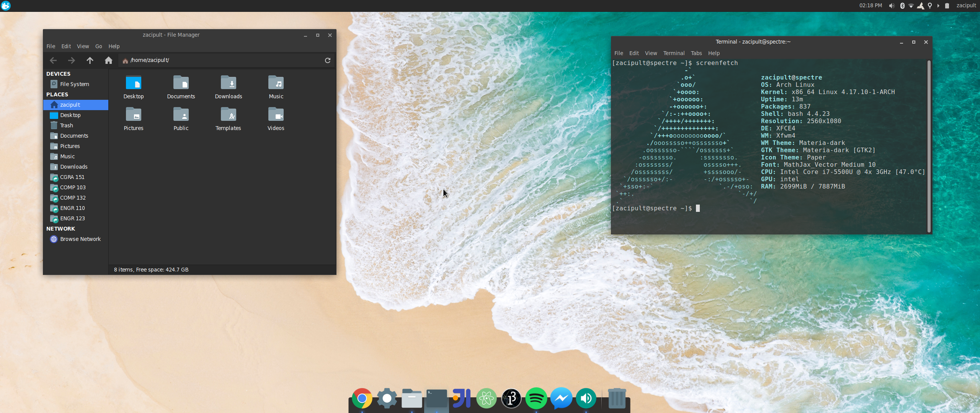This screenshot has height=413, width=980.
Task: Click the volume icon in the top panel
Action: pos(892,6)
